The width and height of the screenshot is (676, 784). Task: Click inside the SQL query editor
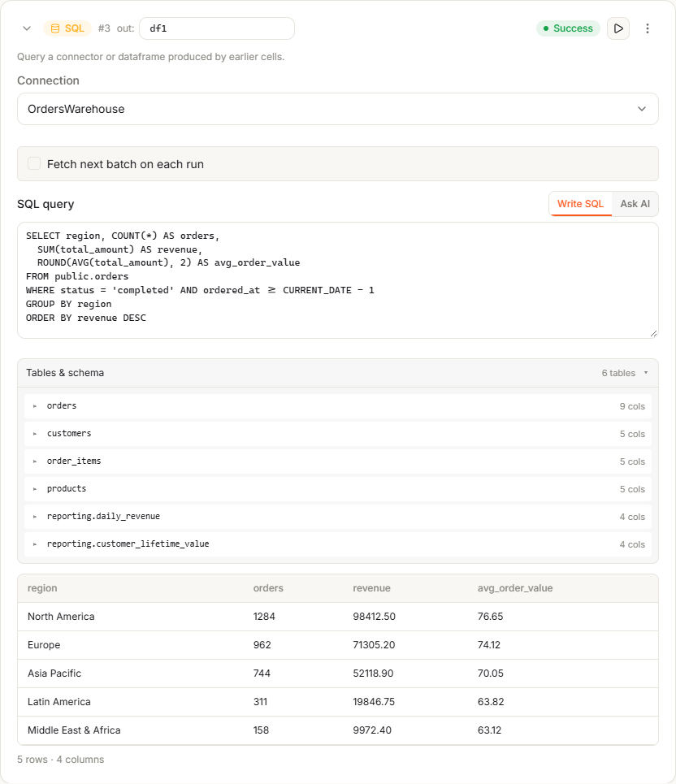click(338, 280)
